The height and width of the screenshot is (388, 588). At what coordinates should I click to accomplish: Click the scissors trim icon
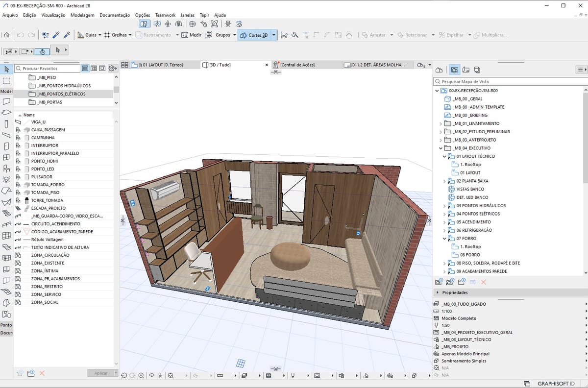pos(284,35)
